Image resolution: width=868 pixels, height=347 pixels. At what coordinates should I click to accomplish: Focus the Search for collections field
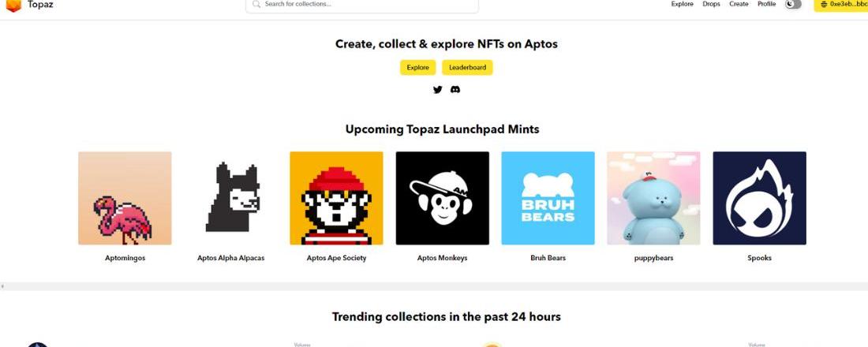(367, 5)
